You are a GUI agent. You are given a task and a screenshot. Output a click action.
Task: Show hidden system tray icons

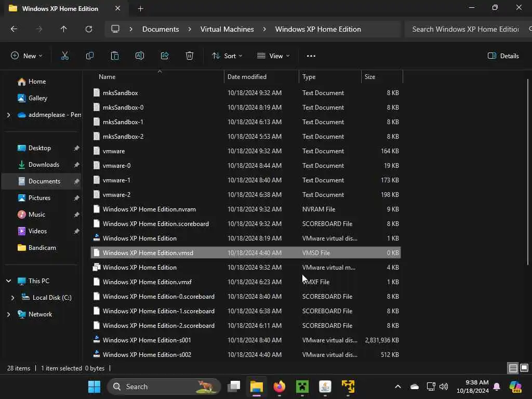tap(398, 387)
